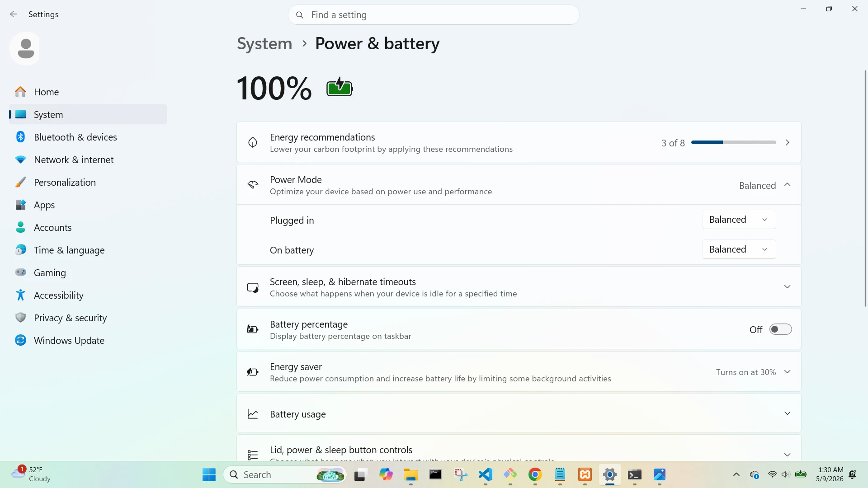Click the volume icon in the system tray

coord(785,475)
